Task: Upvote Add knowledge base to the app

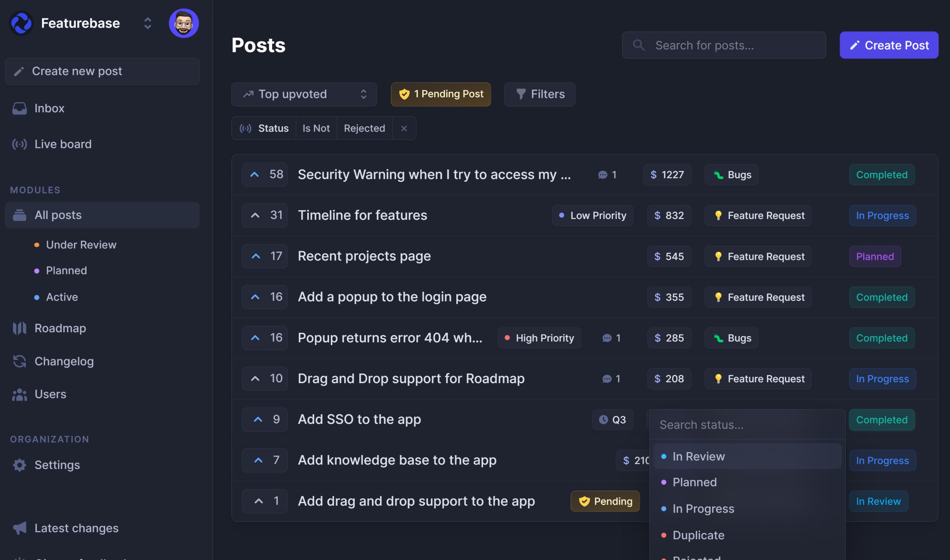Action: click(265, 460)
